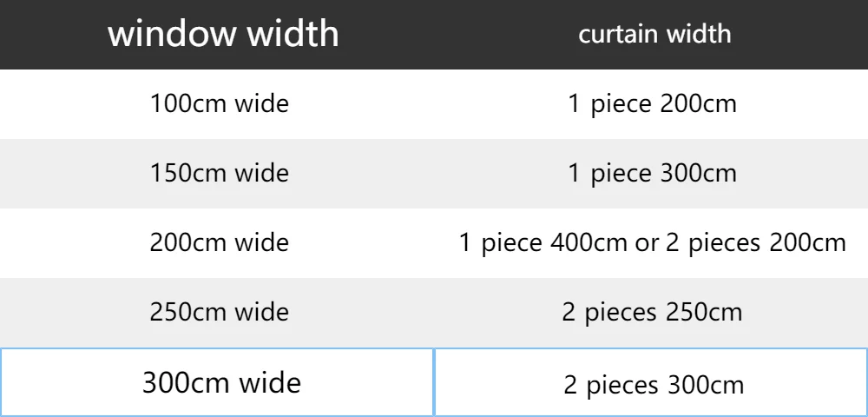Click '2 pieces 200cm' text in third row
Screen dimensions: 868x417
[756, 243]
